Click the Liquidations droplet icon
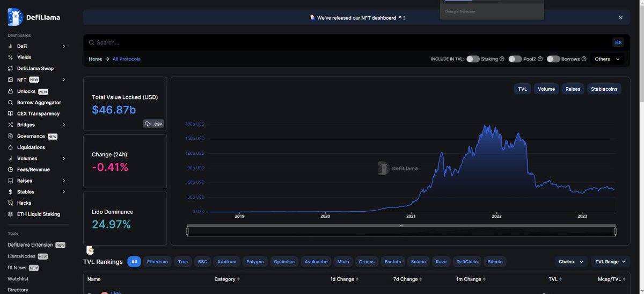This screenshot has width=644, height=294. click(x=10, y=147)
